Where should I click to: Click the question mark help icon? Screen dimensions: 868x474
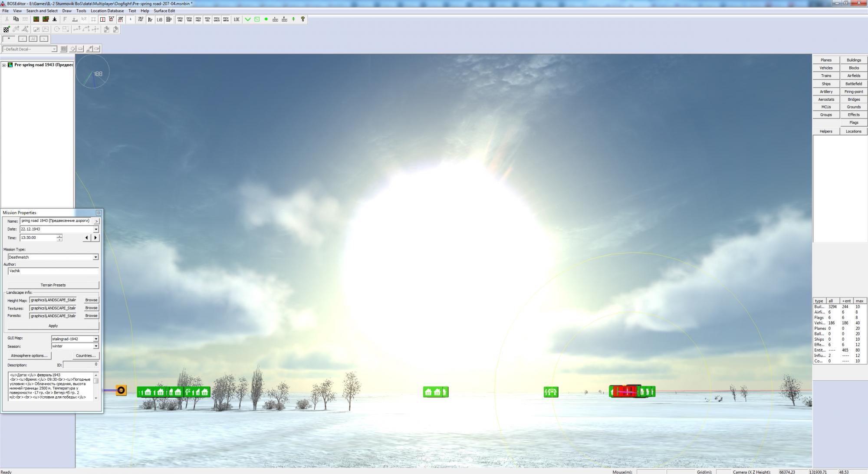pyautogui.click(x=303, y=19)
